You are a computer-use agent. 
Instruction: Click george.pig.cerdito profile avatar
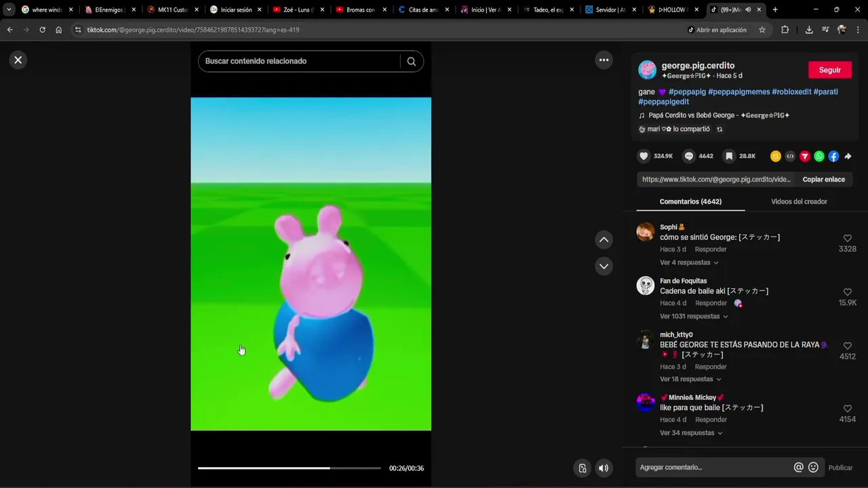(647, 70)
